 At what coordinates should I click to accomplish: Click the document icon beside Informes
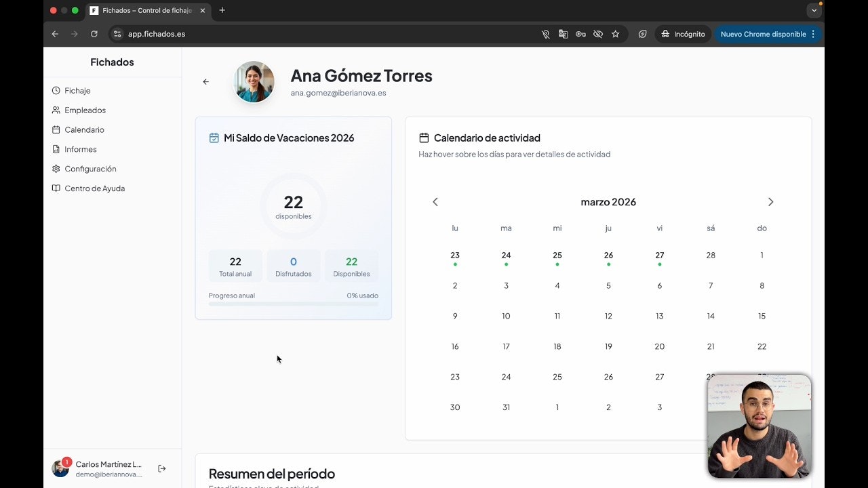click(x=56, y=150)
